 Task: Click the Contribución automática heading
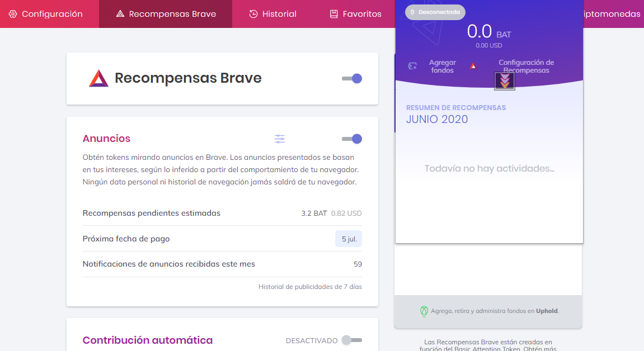[x=148, y=340]
